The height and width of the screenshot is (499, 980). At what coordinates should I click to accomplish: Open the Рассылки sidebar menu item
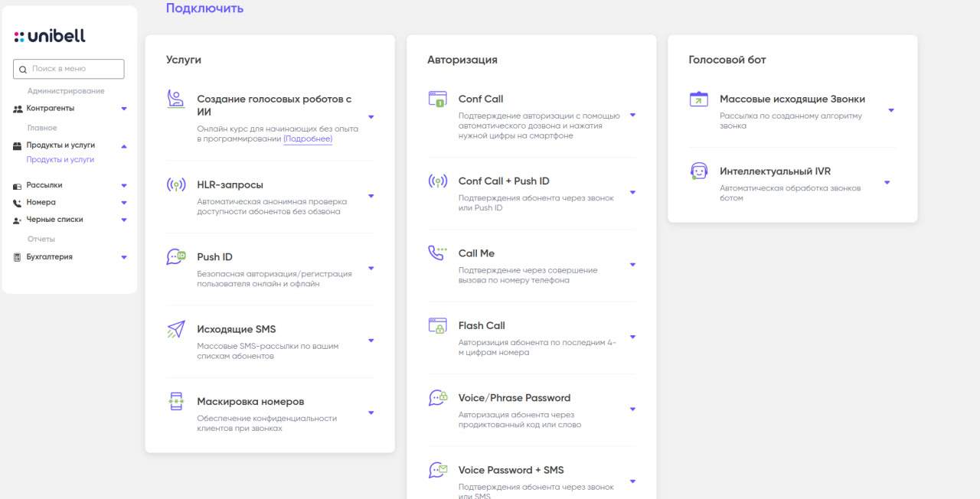tap(44, 185)
